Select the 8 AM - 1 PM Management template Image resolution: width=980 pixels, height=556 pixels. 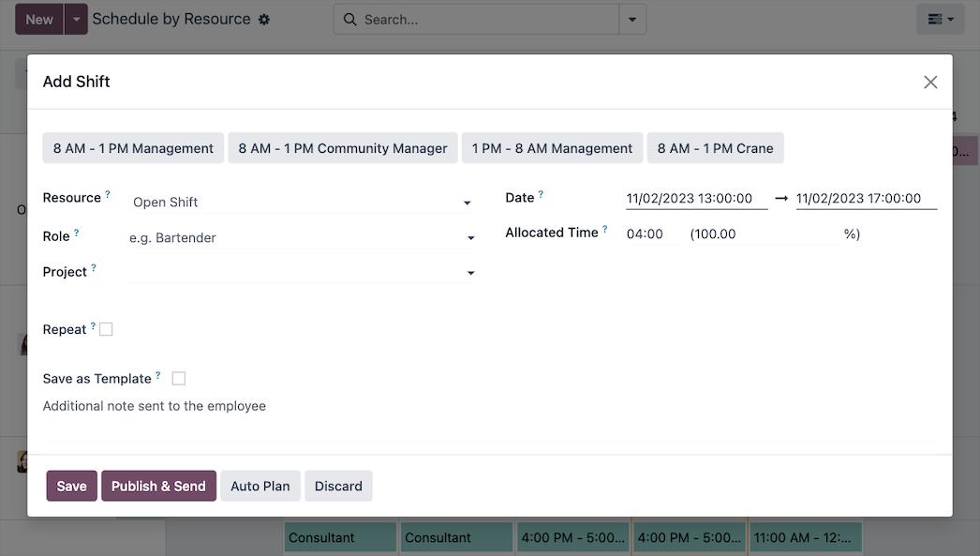pos(133,148)
